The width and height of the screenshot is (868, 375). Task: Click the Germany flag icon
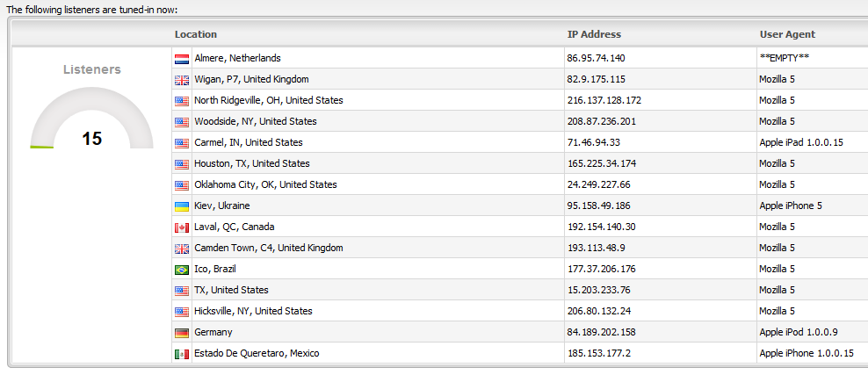182,333
